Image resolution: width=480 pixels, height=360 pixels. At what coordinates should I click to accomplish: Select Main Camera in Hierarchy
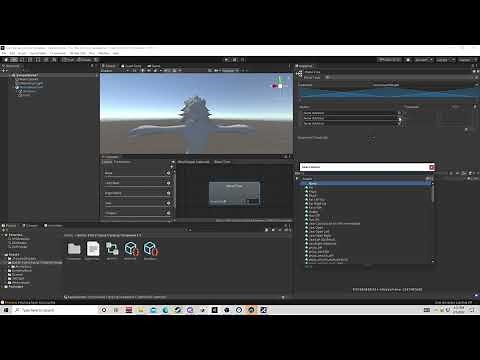(29, 79)
